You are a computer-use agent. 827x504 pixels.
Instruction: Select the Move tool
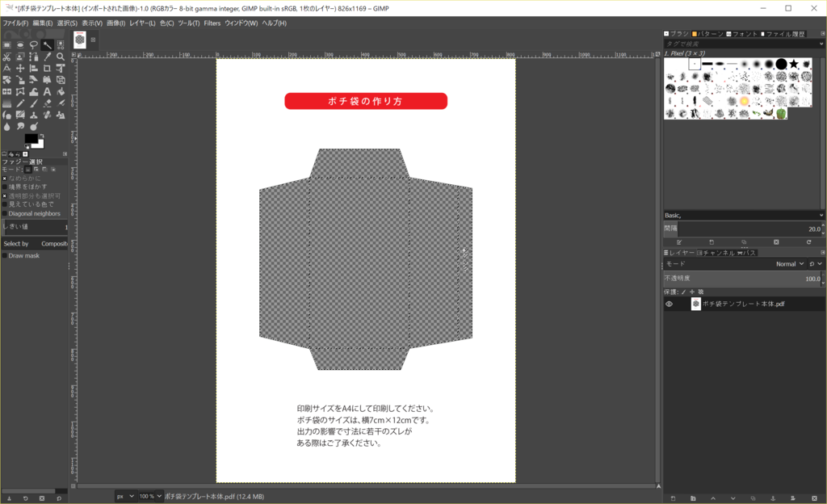(x=19, y=68)
